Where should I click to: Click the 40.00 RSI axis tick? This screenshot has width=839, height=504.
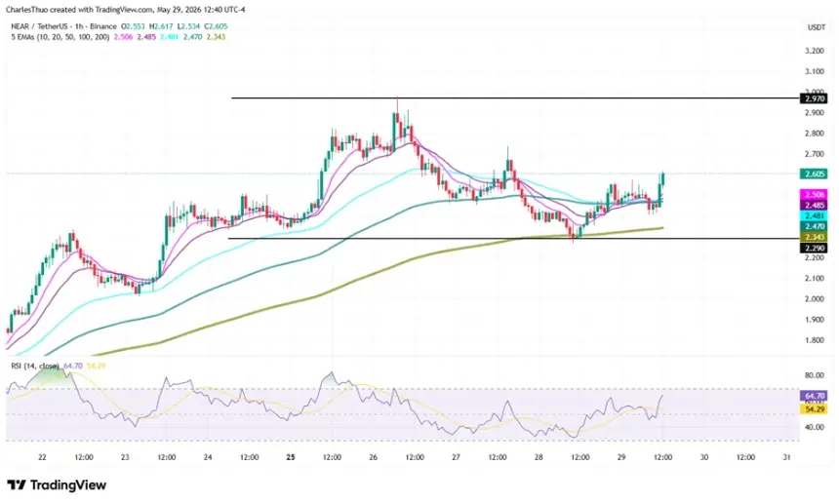point(815,427)
